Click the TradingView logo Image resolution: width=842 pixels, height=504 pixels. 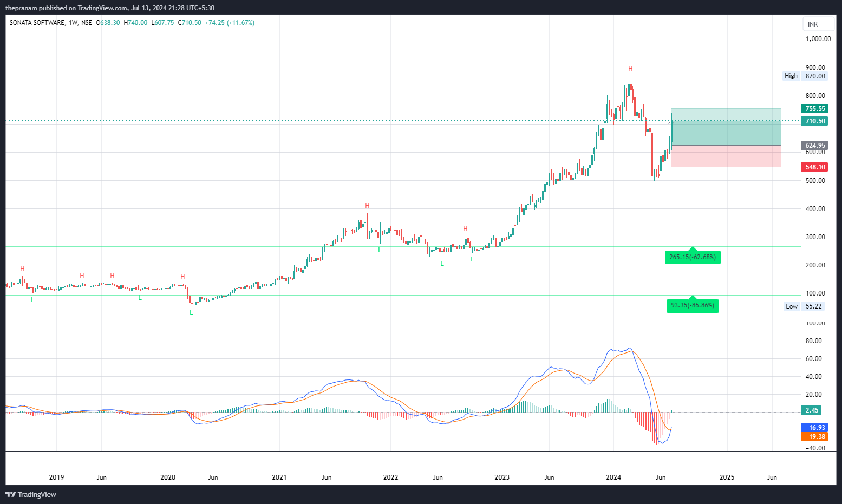pyautogui.click(x=31, y=494)
